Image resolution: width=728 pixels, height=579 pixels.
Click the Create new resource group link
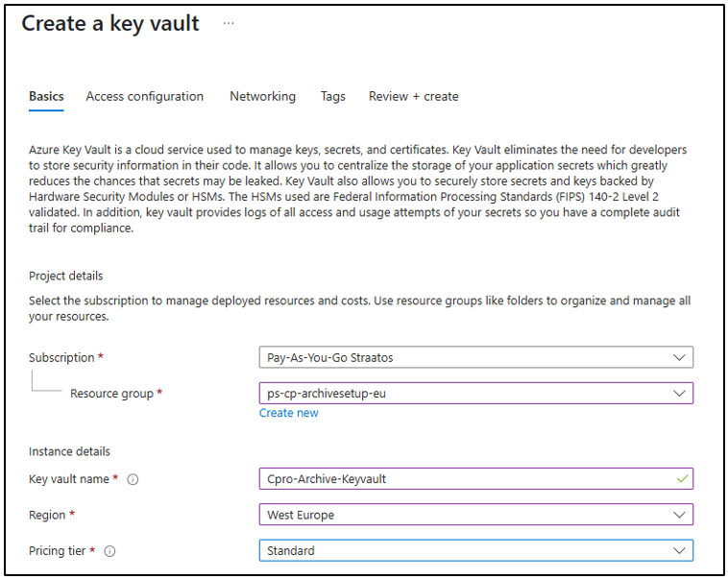click(x=288, y=413)
